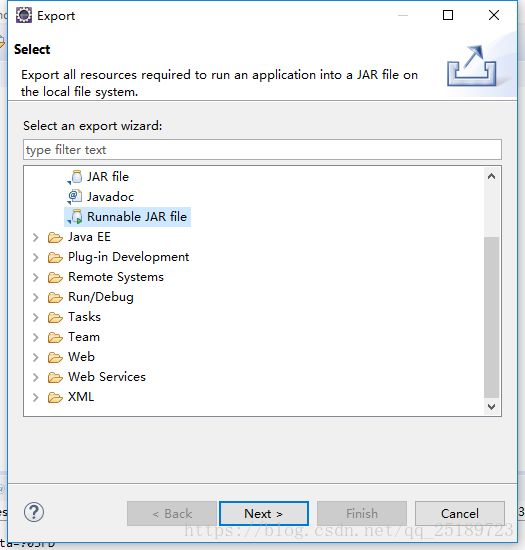The height and width of the screenshot is (550, 525).
Task: Select the Tasks tree item
Action: point(84,317)
